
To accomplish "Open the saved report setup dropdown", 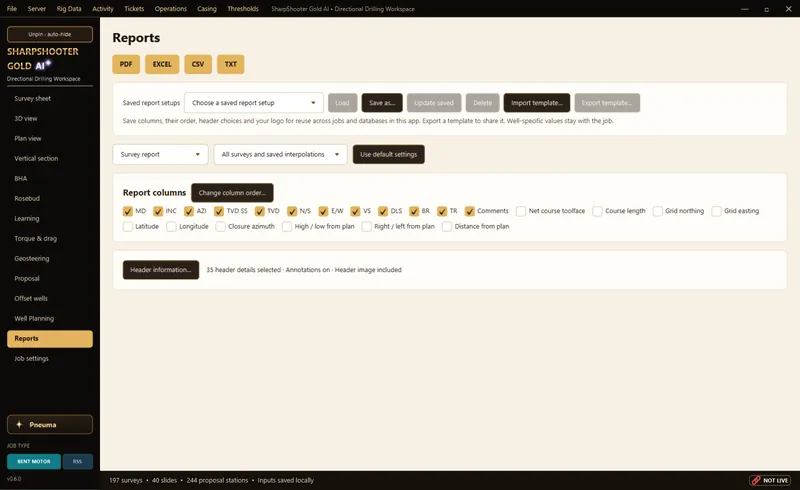I will (254, 103).
